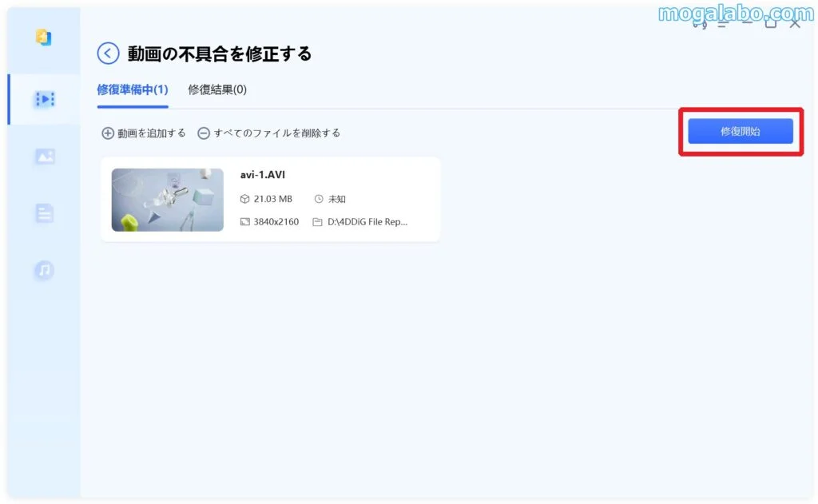818x504 pixels.
Task: Open the audio repair sidebar icon
Action: 45,270
